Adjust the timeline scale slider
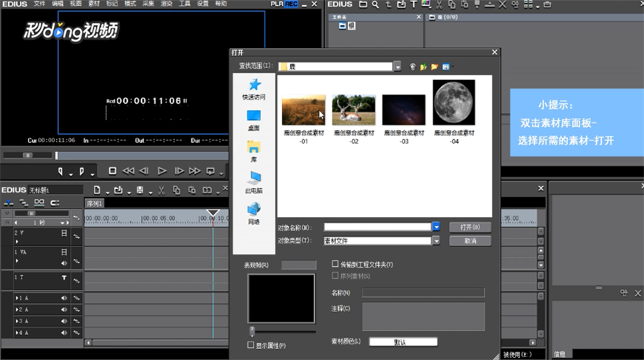 click(x=32, y=213)
